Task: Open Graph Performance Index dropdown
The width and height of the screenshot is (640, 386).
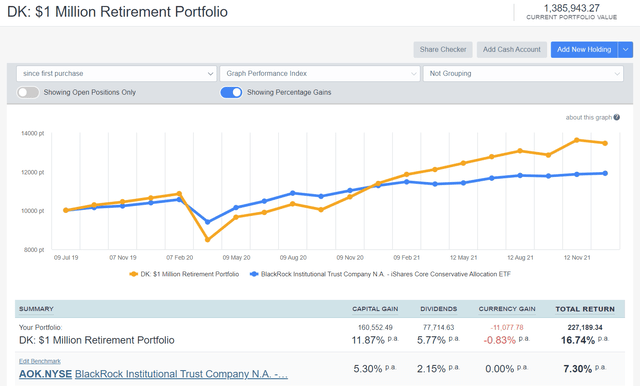Action: pos(320,74)
